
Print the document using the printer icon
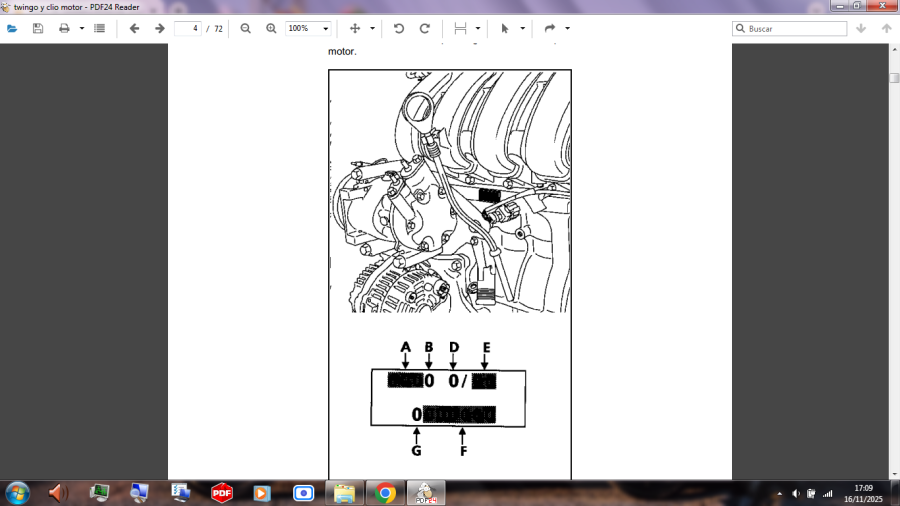[65, 29]
